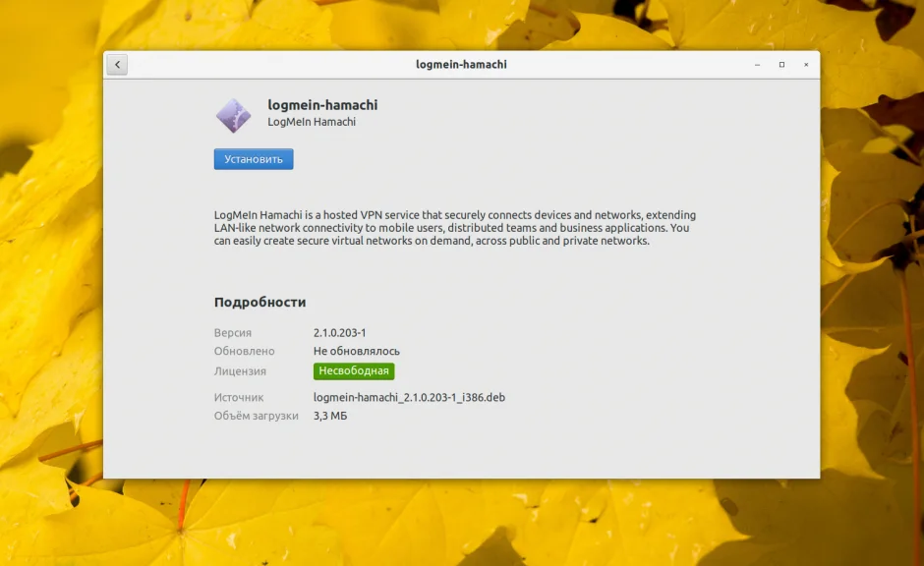Select source file logmein-hamachi_2.1.0.203-1_i386.deb
Image resolution: width=924 pixels, height=566 pixels.
coord(409,398)
